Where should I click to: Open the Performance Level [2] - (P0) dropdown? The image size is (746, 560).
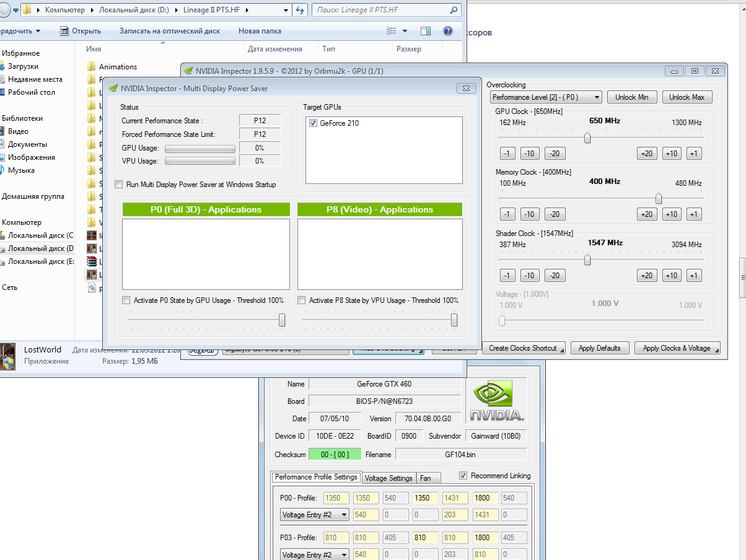[546, 97]
